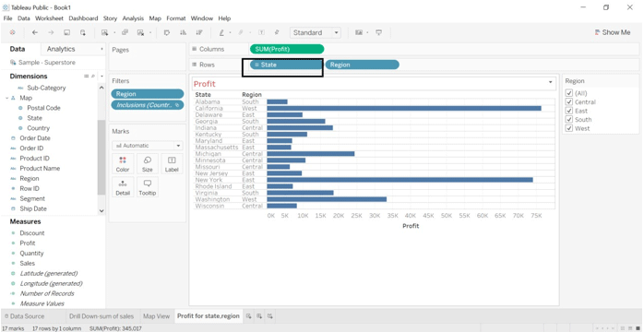Open the Color marks card
Viewport: 644px width, 332px height.
click(x=123, y=164)
